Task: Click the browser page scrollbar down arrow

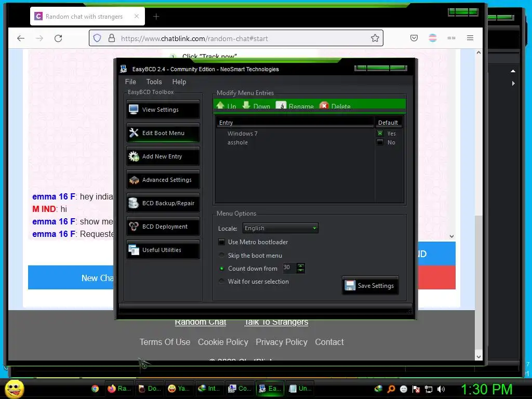Action: (x=478, y=356)
